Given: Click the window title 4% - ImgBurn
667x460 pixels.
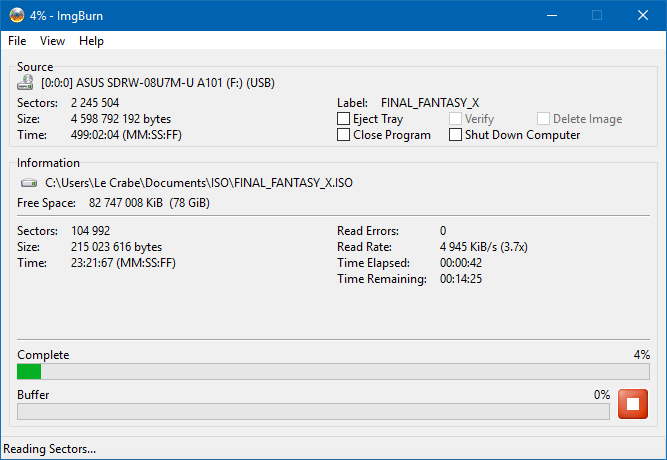Looking at the screenshot, I should 66,16.
